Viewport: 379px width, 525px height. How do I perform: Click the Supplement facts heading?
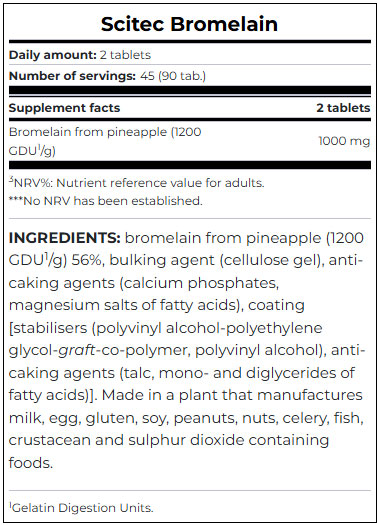tap(64, 108)
